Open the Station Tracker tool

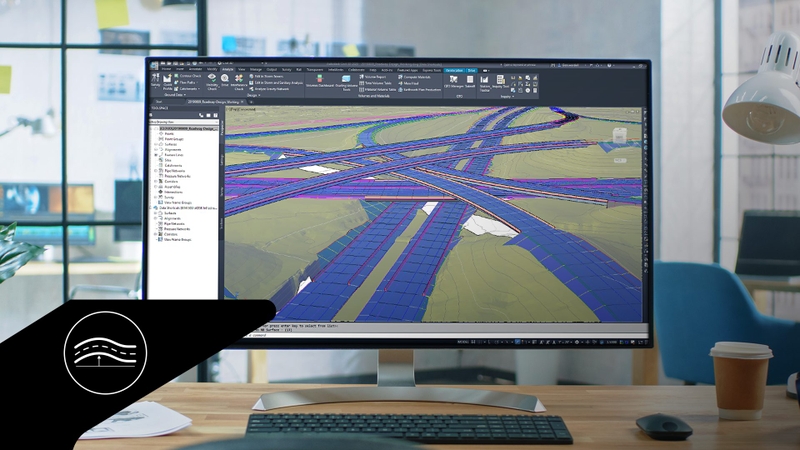click(x=484, y=83)
